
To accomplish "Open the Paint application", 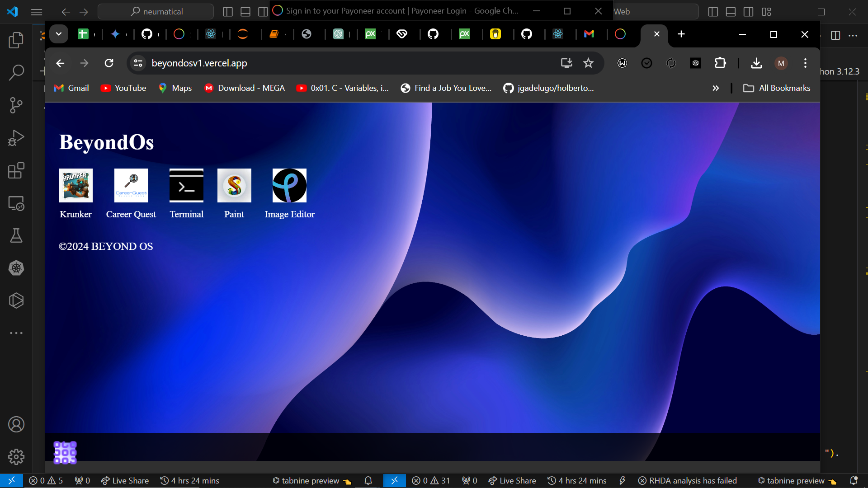I will point(234,185).
